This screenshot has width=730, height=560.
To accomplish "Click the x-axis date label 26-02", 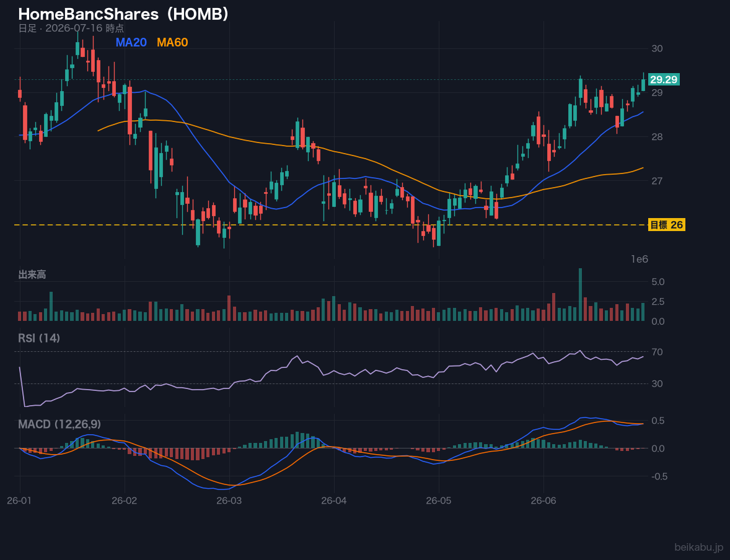I will [125, 501].
